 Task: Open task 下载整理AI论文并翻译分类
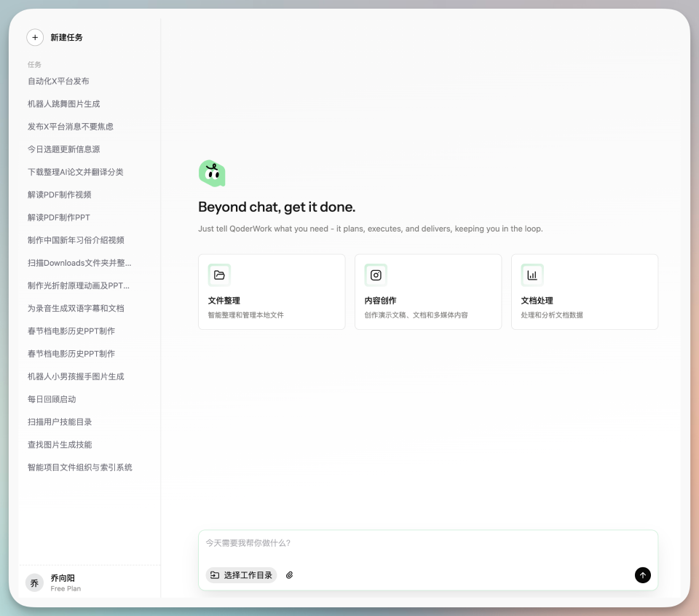click(75, 172)
